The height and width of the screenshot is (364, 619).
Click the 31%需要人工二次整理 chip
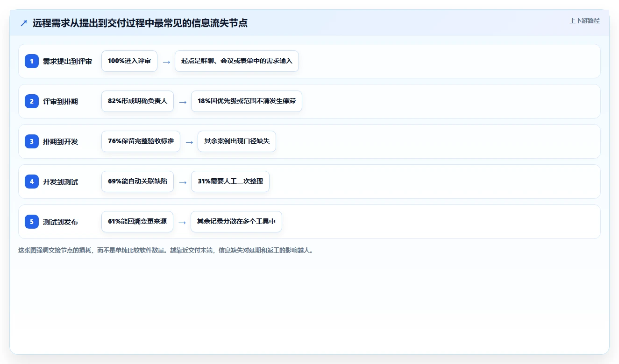click(230, 182)
